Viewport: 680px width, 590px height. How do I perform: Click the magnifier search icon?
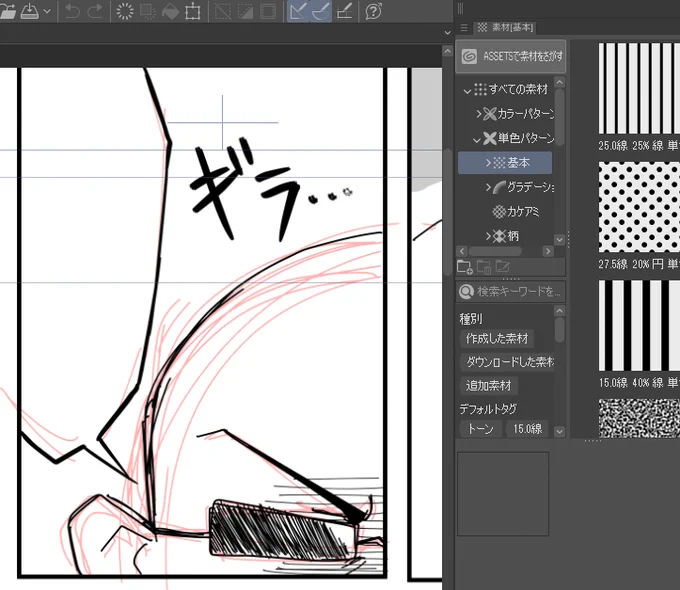[466, 292]
